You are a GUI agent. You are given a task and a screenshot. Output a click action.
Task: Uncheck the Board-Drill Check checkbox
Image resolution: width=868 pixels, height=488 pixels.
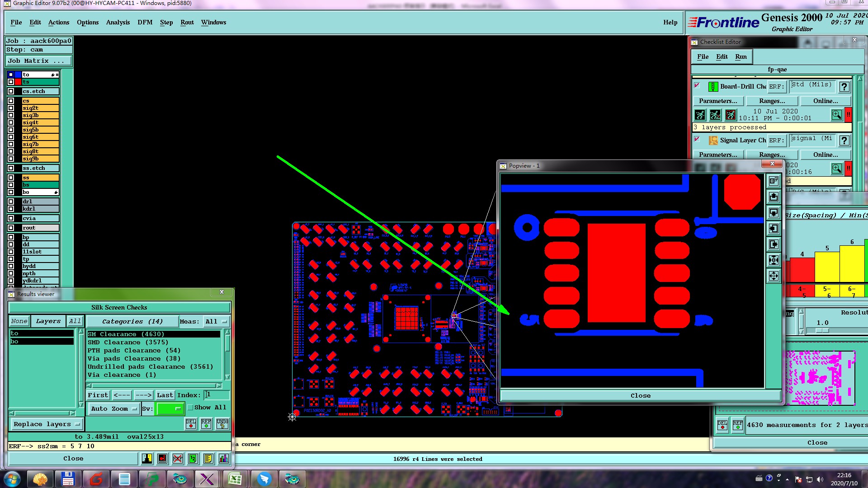(697, 86)
